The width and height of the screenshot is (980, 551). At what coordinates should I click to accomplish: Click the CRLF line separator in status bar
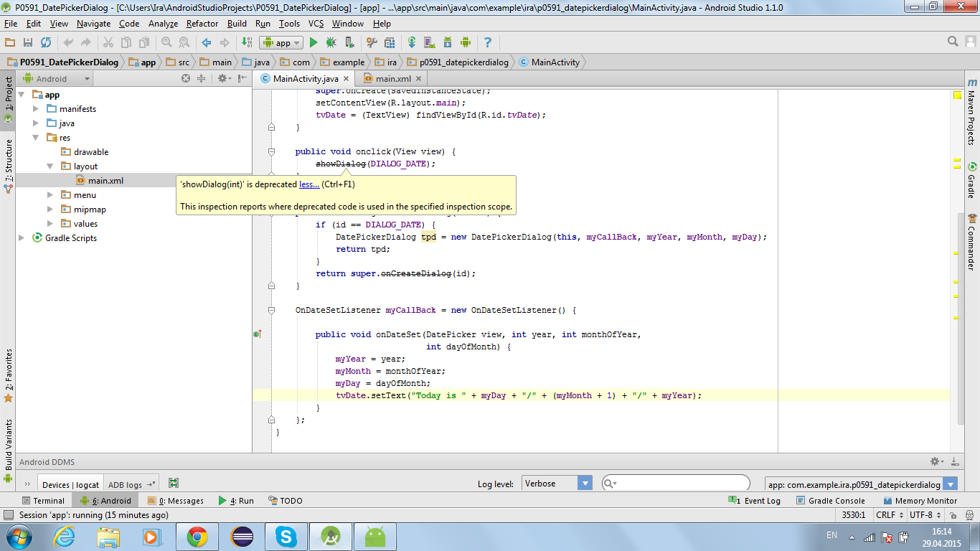890,515
